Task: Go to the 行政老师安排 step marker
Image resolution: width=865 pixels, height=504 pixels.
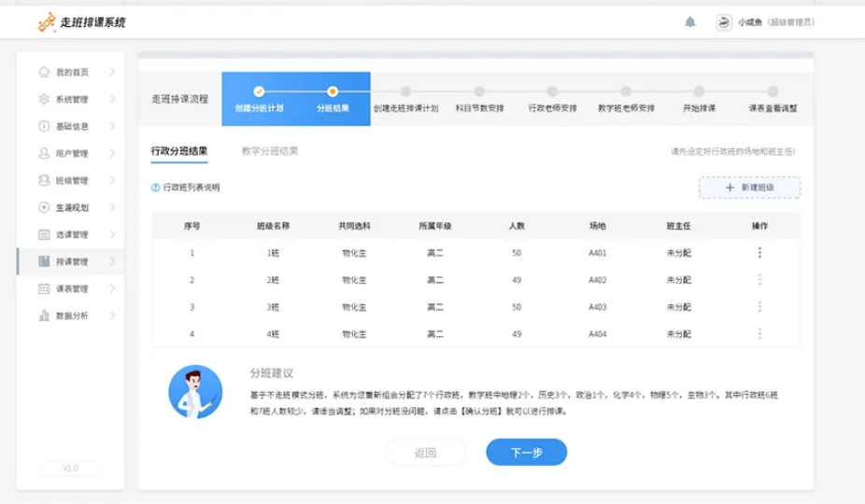Action: (x=552, y=91)
